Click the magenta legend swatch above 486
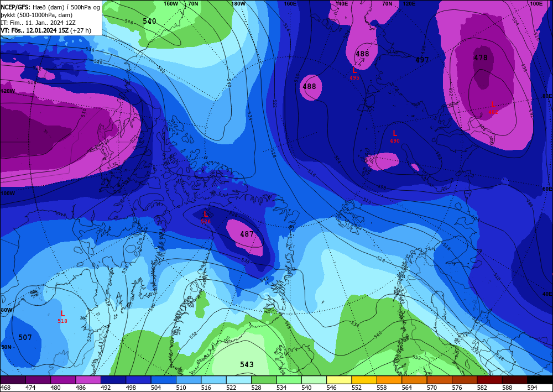 point(88,380)
